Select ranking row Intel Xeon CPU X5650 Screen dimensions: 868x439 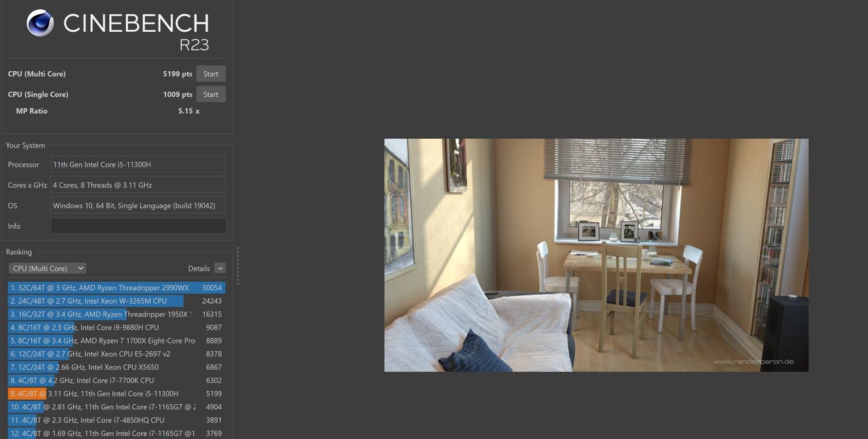click(117, 367)
